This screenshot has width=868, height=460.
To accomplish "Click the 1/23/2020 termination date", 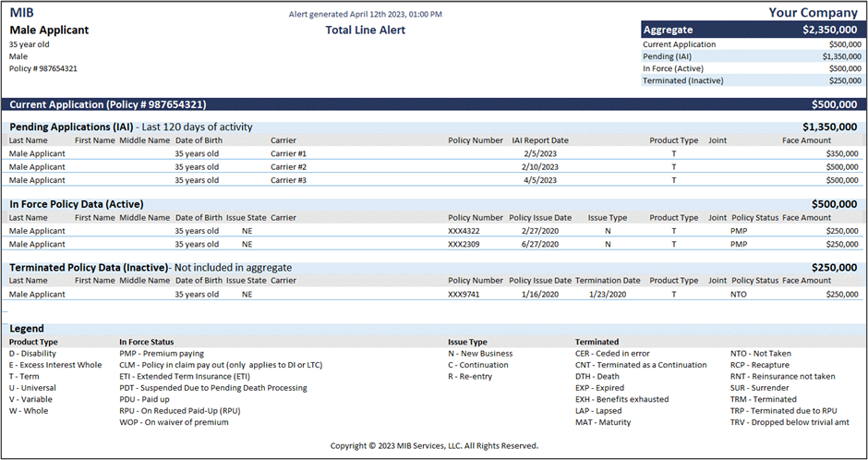I will (607, 295).
